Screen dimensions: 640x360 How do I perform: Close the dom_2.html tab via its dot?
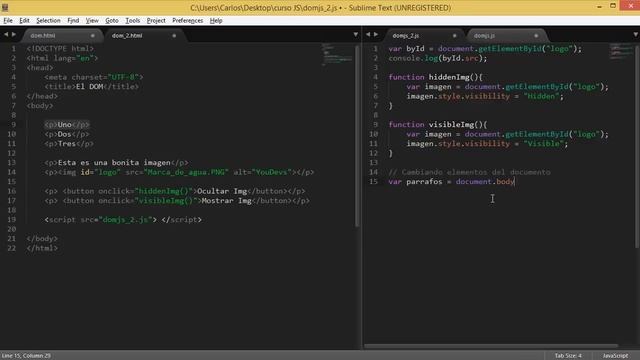(x=174, y=36)
